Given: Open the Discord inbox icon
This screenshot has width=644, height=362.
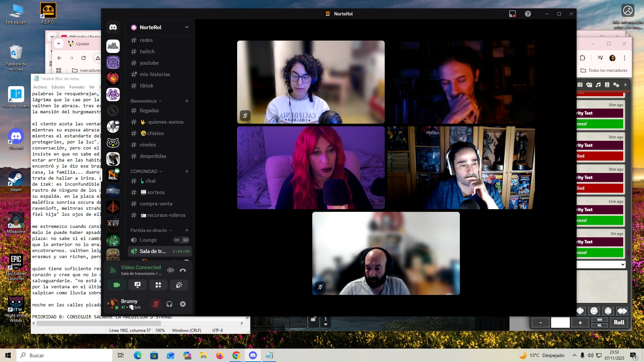Looking at the screenshot, I should coord(512,14).
